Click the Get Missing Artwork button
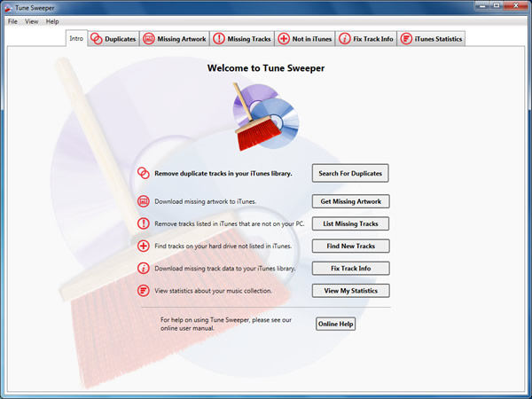This screenshot has width=532, height=399. 351,201
